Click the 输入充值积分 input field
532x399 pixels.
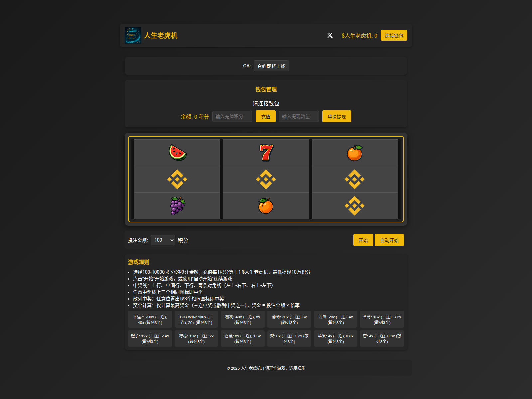click(232, 116)
